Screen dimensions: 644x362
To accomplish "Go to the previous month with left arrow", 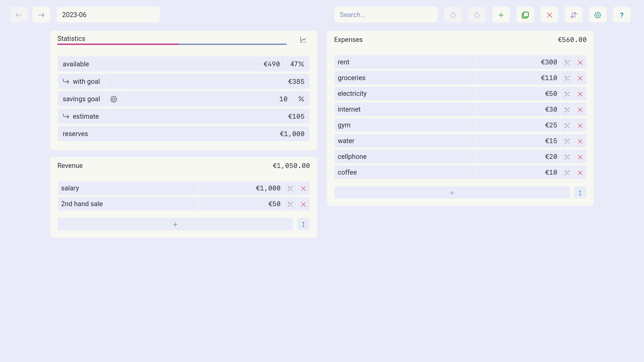I will [19, 15].
